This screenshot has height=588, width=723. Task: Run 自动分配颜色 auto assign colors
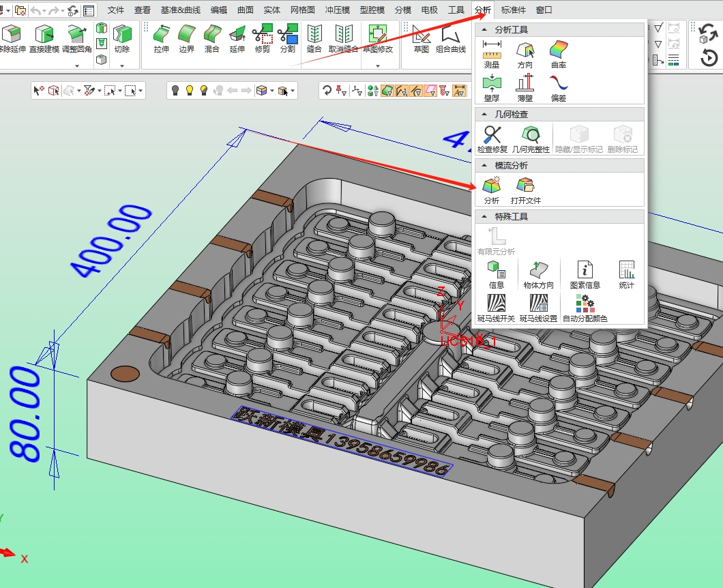[x=585, y=308]
